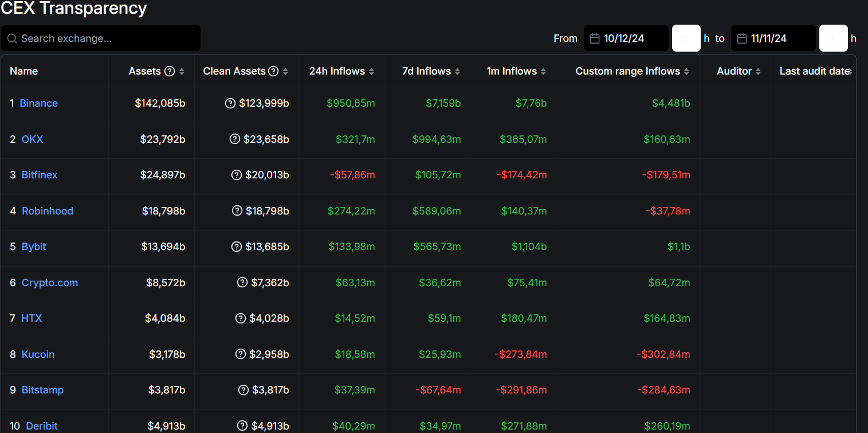This screenshot has width=868, height=433.
Task: Click the start hour box after From date
Action: [x=686, y=38]
